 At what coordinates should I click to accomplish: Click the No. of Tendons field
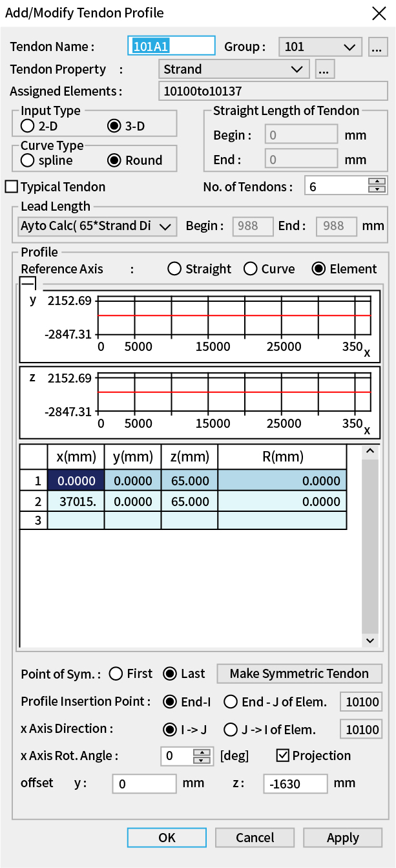coord(336,187)
